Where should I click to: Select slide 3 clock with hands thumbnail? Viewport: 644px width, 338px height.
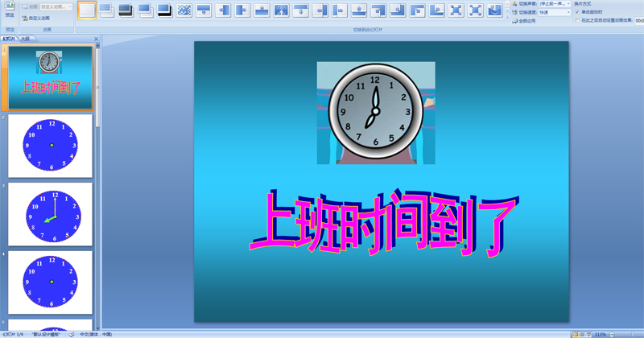(x=51, y=214)
